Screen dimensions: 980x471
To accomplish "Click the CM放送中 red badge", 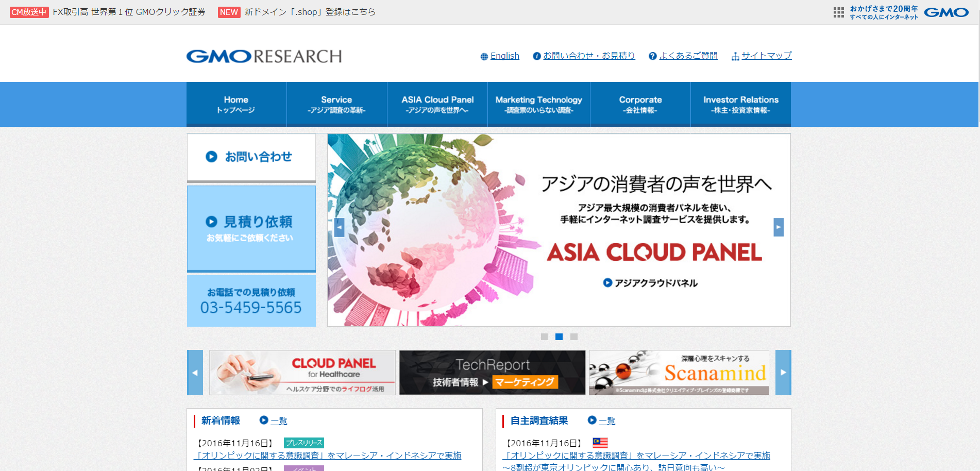I will coord(29,12).
